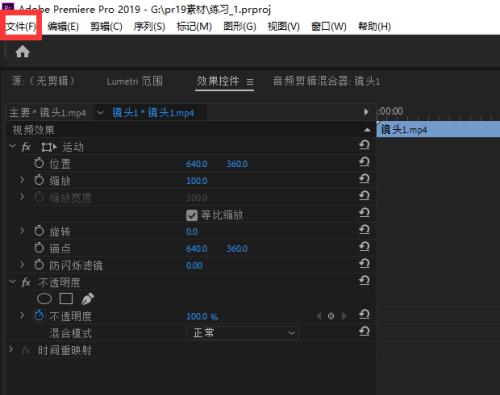
Task: Open the 混合模式 dropdown set to 正常
Action: point(242,333)
